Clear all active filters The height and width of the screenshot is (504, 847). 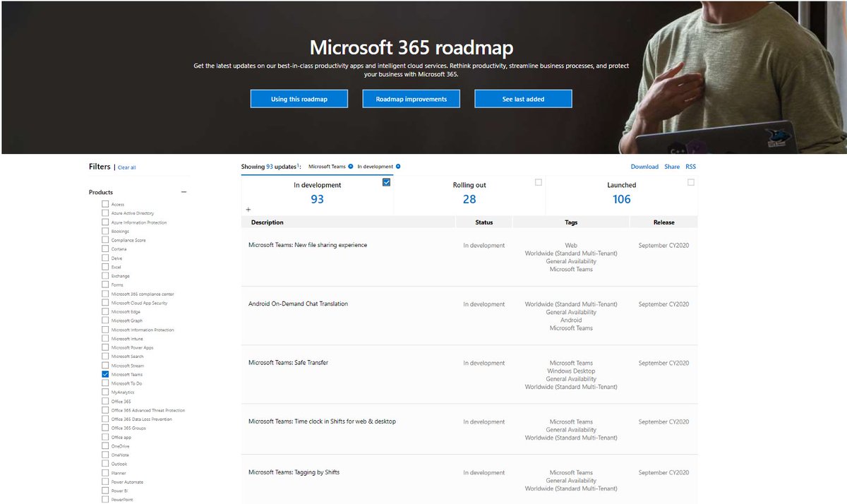coord(127,167)
